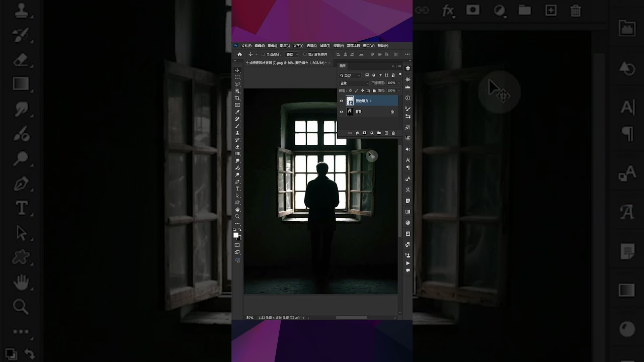Switch to the 图层 panel tab
Image resolution: width=644 pixels, height=362 pixels.
click(x=343, y=66)
